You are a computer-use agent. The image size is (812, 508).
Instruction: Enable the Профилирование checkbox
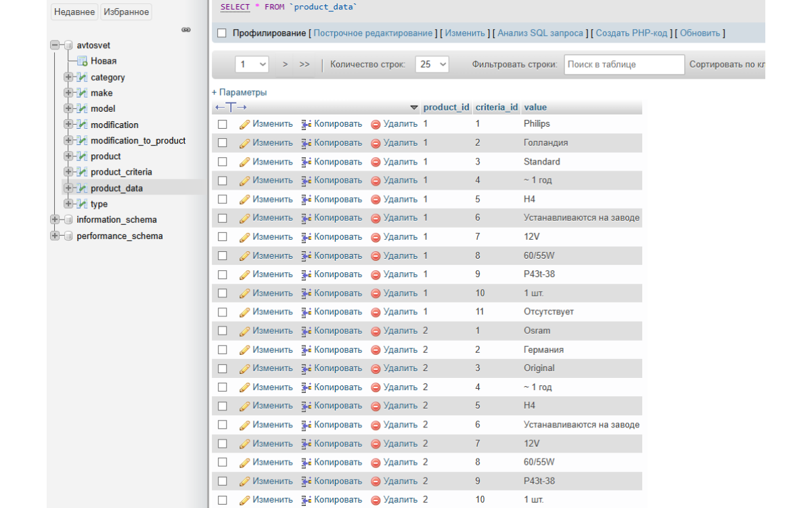click(222, 33)
